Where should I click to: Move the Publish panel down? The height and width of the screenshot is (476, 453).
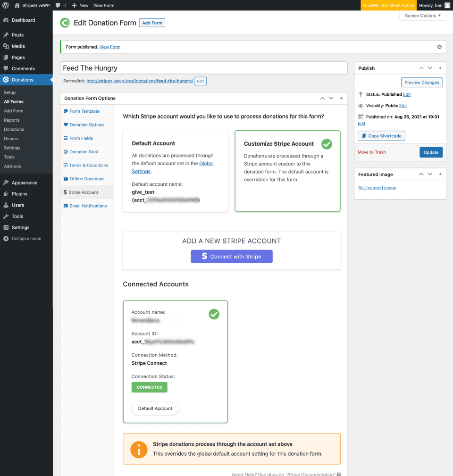[x=430, y=68]
